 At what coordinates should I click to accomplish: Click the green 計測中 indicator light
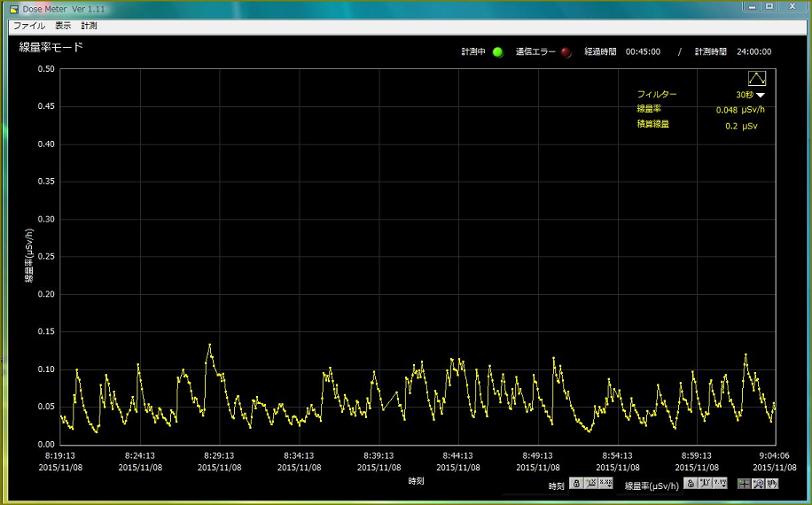click(x=497, y=52)
